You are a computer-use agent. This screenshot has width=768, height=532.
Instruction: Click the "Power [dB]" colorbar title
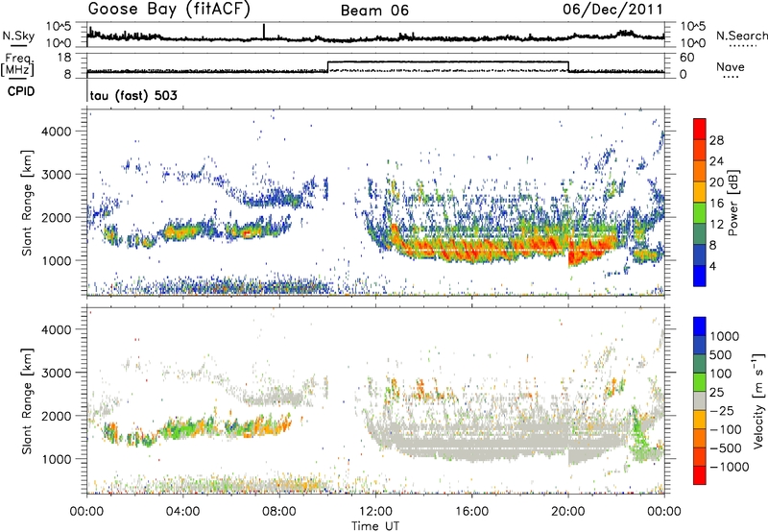[732, 203]
